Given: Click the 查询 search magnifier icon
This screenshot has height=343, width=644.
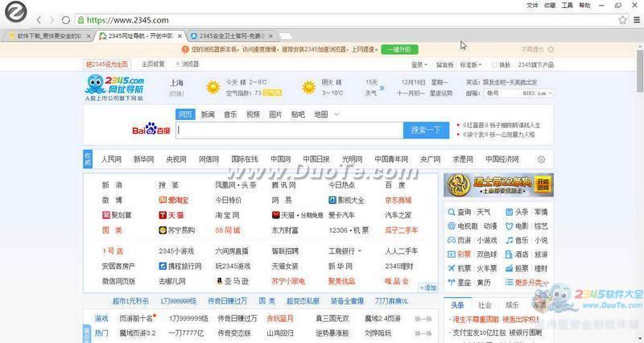Looking at the screenshot, I should pyautogui.click(x=452, y=212).
